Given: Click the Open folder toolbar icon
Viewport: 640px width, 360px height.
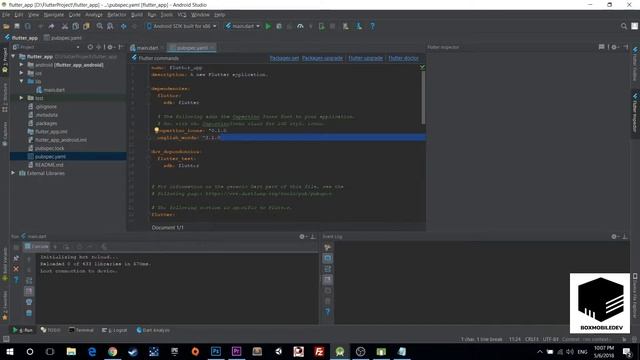Looking at the screenshot, I should click(x=6, y=26).
